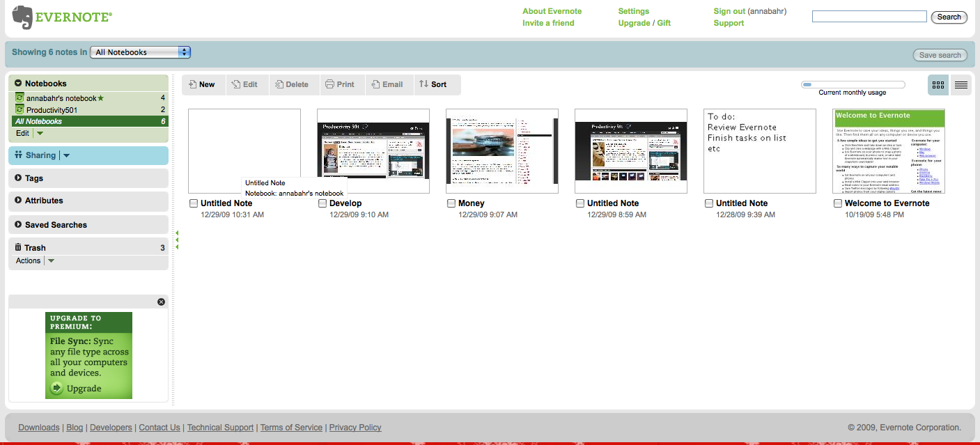Click the annabahr's notebook icon

[x=20, y=98]
